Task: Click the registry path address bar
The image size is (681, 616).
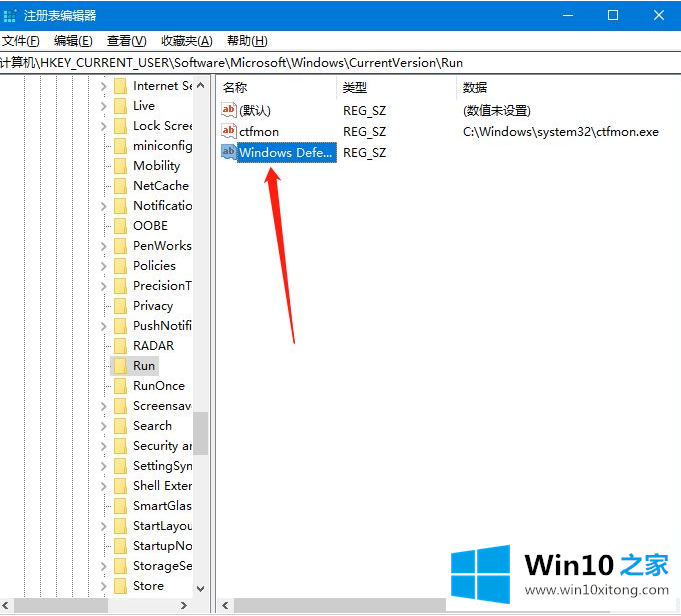Action: pyautogui.click(x=340, y=63)
